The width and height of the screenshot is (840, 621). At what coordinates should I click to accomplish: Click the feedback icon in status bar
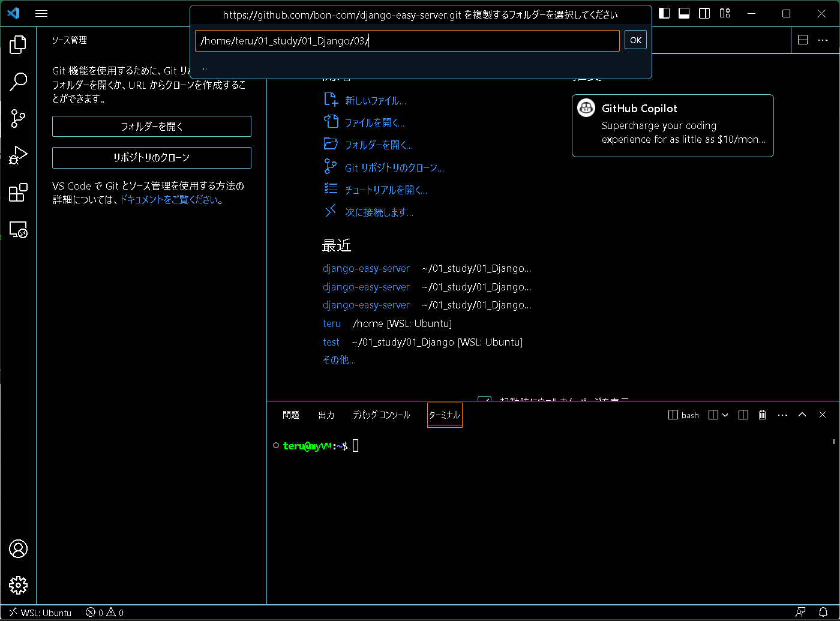tap(800, 613)
